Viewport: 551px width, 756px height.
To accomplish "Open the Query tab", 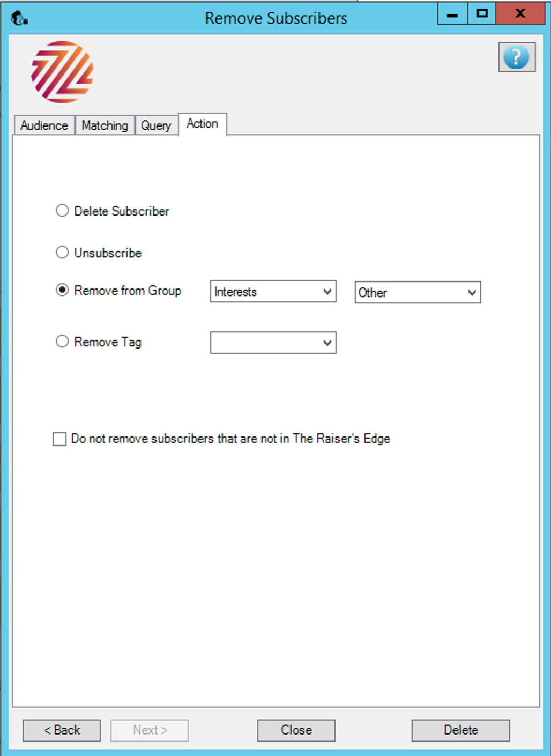I will pyautogui.click(x=156, y=125).
